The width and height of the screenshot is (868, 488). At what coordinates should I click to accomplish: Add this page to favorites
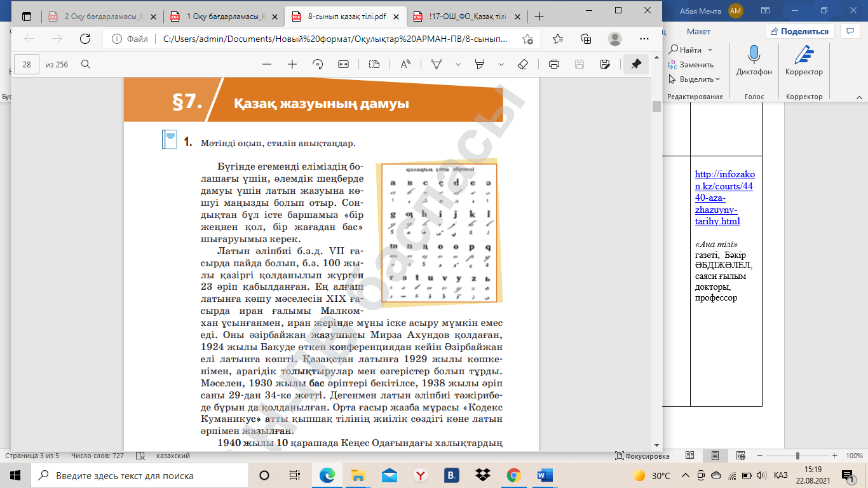click(527, 39)
